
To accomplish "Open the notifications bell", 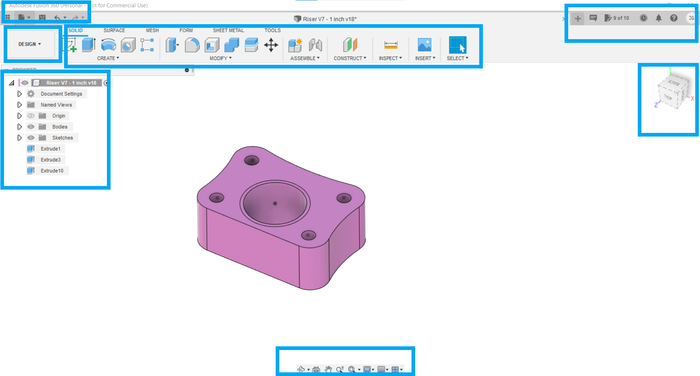I will coord(658,18).
